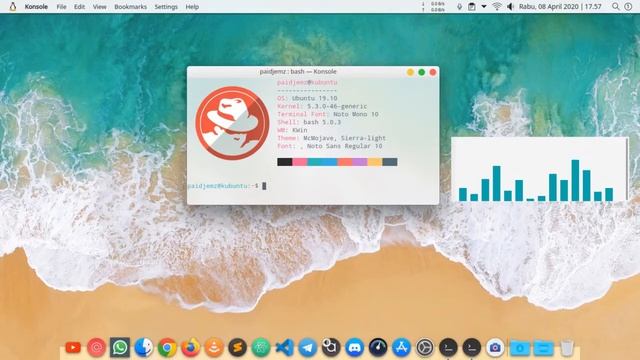Open the Finder-style file manager dock icon

pyautogui.click(x=143, y=347)
